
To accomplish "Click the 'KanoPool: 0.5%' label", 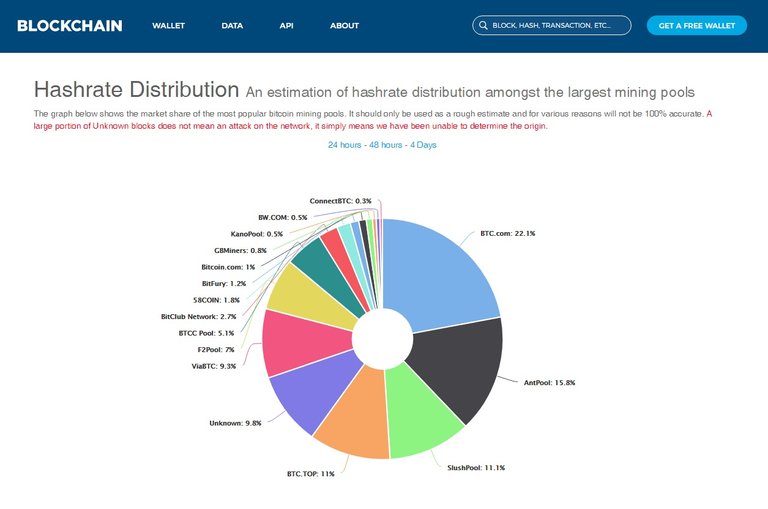I will tap(257, 234).
